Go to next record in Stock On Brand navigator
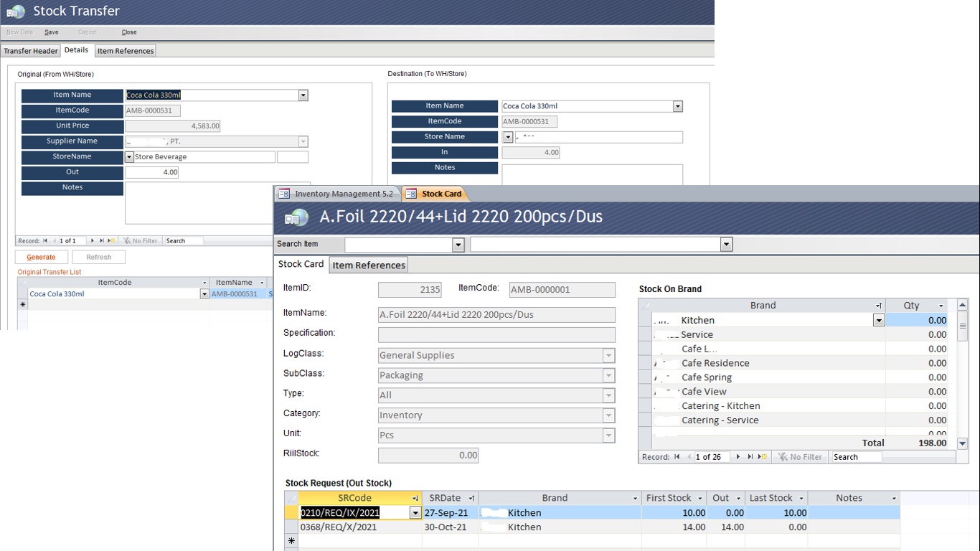980x551 pixels. (x=738, y=457)
